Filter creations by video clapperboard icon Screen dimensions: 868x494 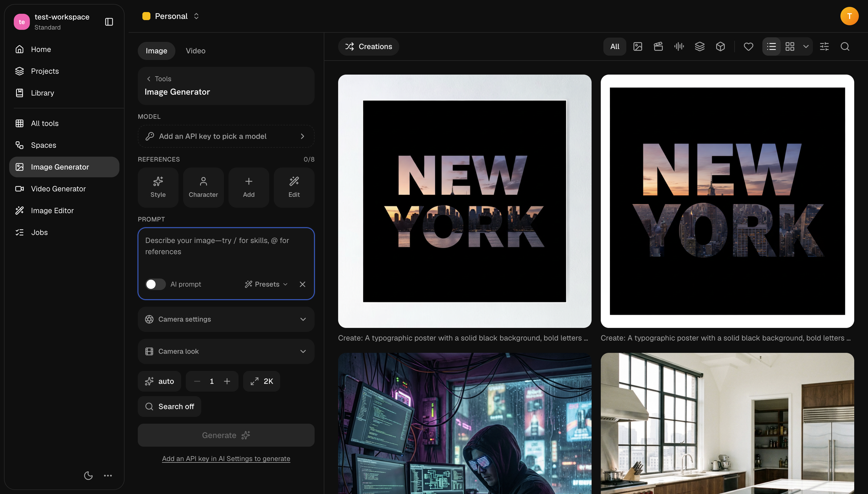point(658,46)
